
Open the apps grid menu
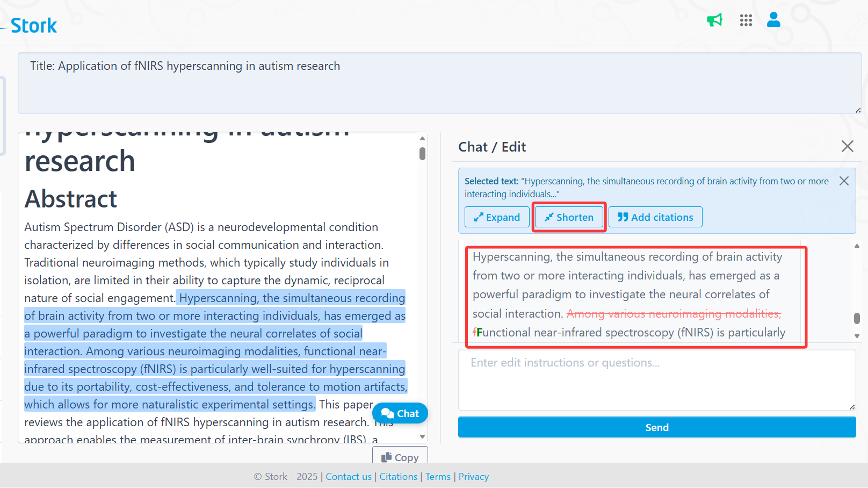[746, 20]
